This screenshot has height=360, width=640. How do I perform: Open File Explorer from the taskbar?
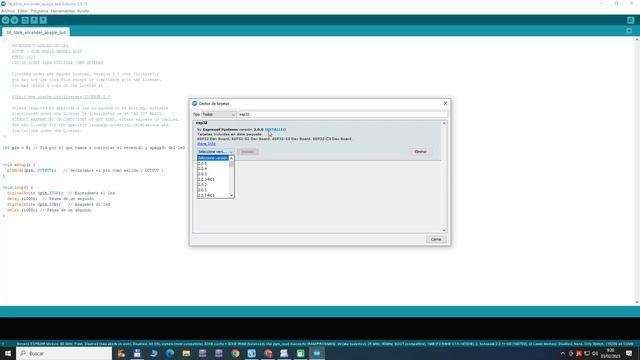pyautogui.click(x=186, y=353)
